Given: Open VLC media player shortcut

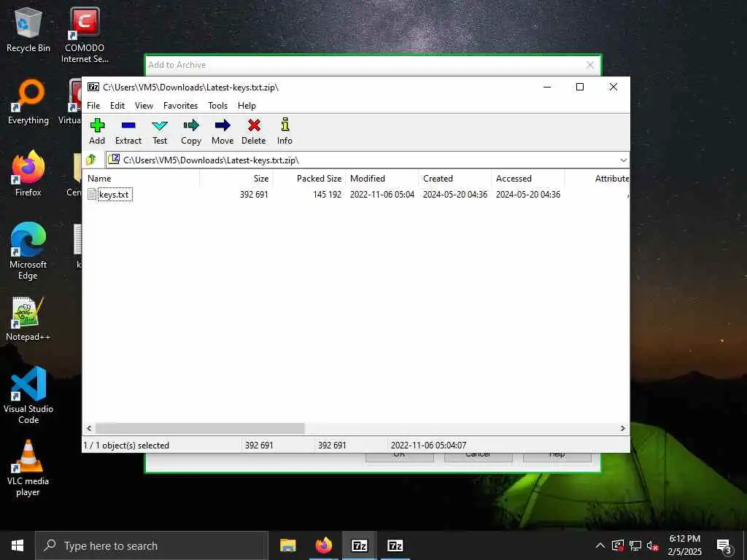Looking at the screenshot, I should pyautogui.click(x=28, y=469).
